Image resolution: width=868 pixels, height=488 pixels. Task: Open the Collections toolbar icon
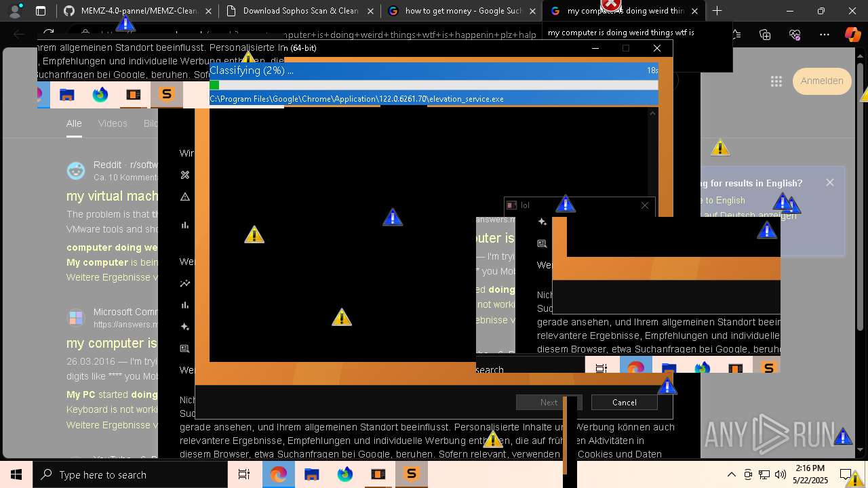click(x=765, y=35)
